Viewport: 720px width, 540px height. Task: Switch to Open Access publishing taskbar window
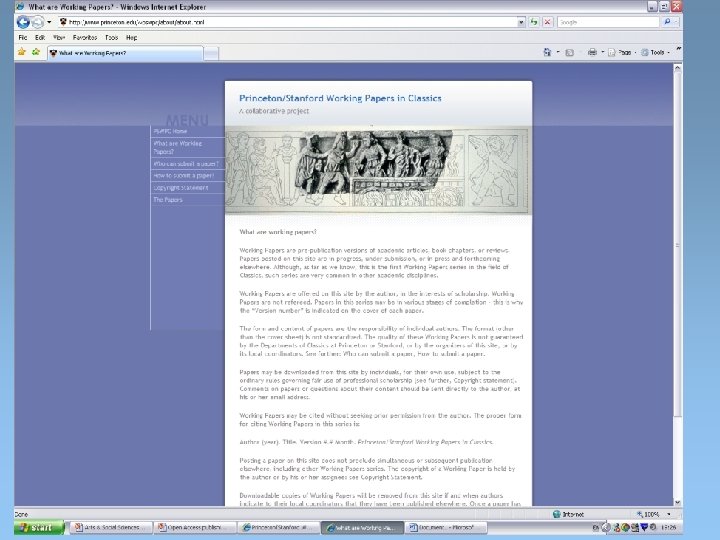pos(195,528)
